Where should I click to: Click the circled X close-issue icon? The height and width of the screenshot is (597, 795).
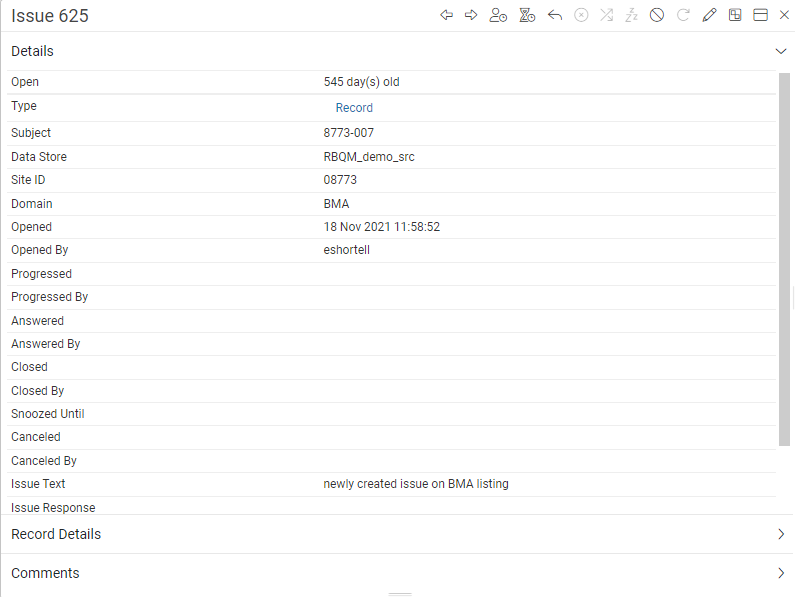581,15
